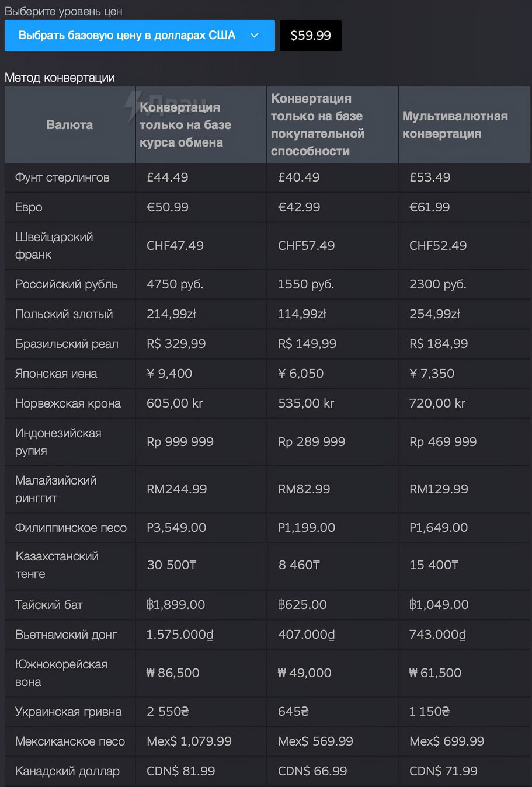
Task: Click the 8 460₸ tenge price
Action: click(x=299, y=565)
